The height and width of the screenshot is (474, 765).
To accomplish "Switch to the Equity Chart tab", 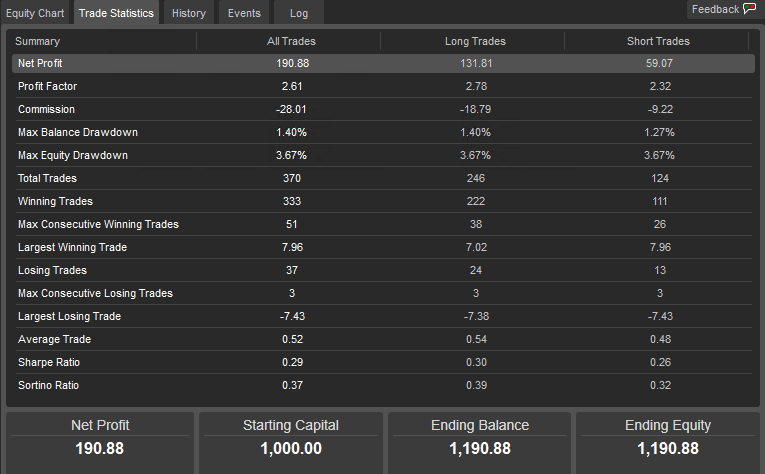I will click(35, 13).
